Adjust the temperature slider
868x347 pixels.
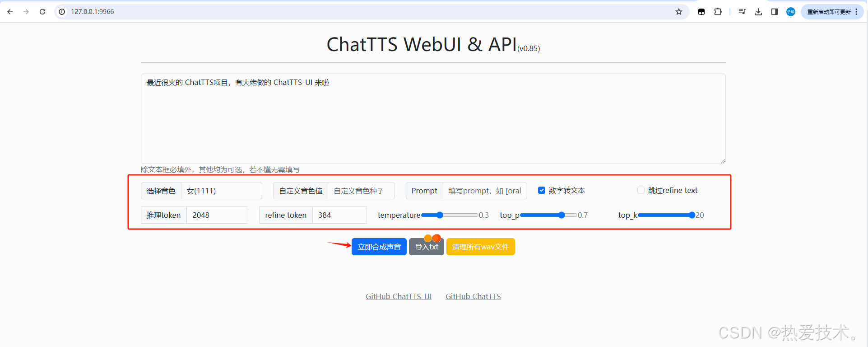tap(450, 215)
